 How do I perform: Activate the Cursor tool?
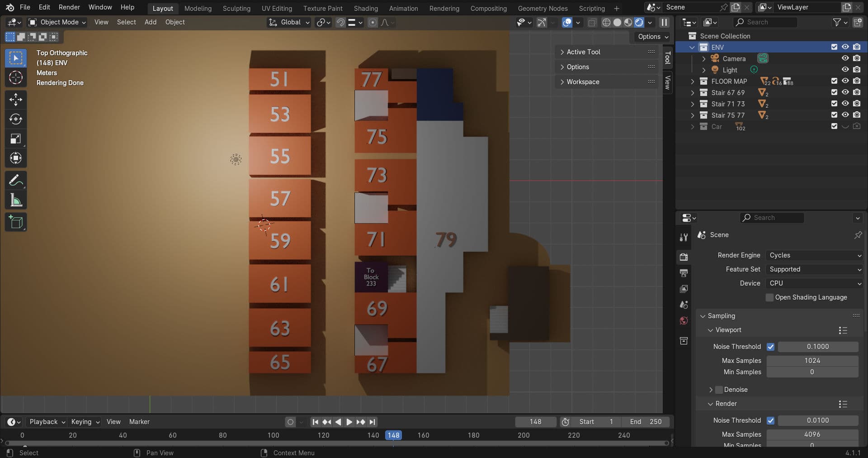[16, 78]
